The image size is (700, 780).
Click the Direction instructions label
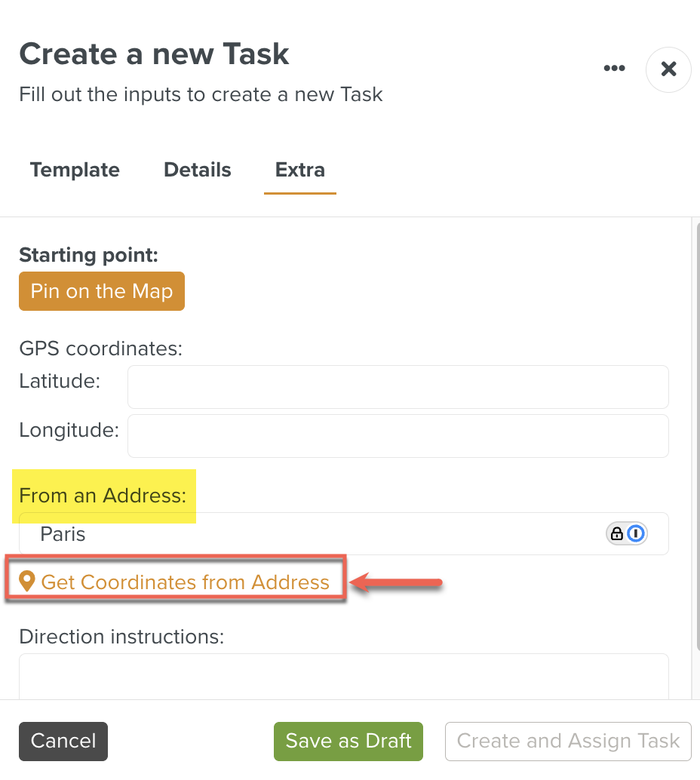[121, 636]
